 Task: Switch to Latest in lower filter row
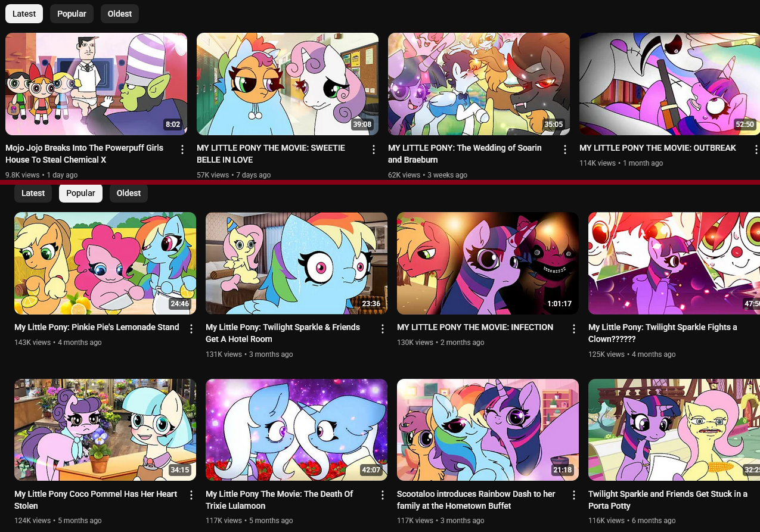(33, 193)
